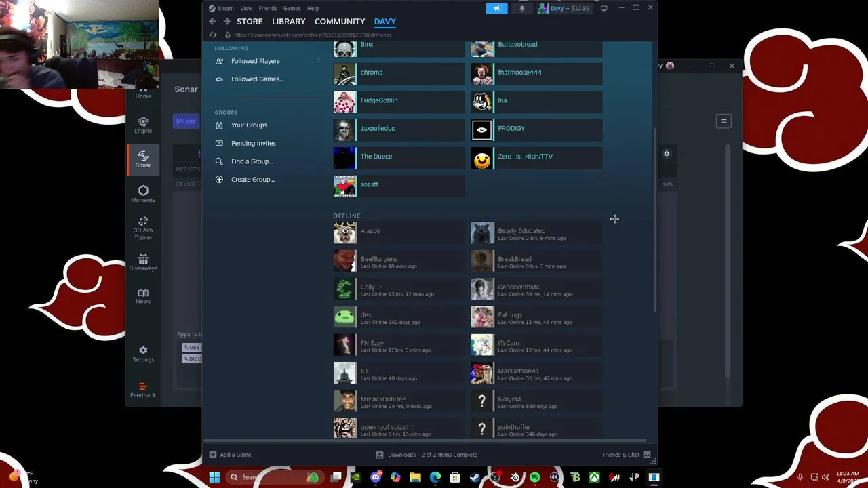868x488 pixels.
Task: Switch to the STORE tab
Action: [x=250, y=22]
